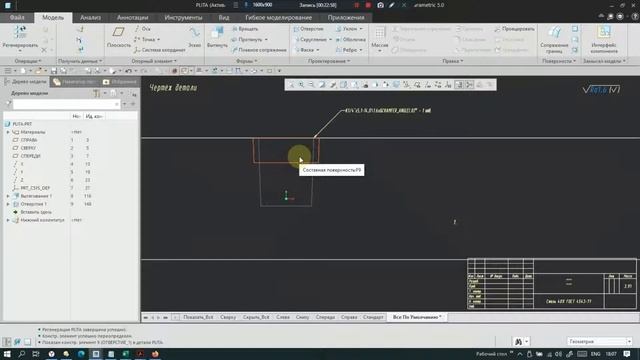Open the Вид ribbon tab
640x360 pixels.
coord(224,18)
